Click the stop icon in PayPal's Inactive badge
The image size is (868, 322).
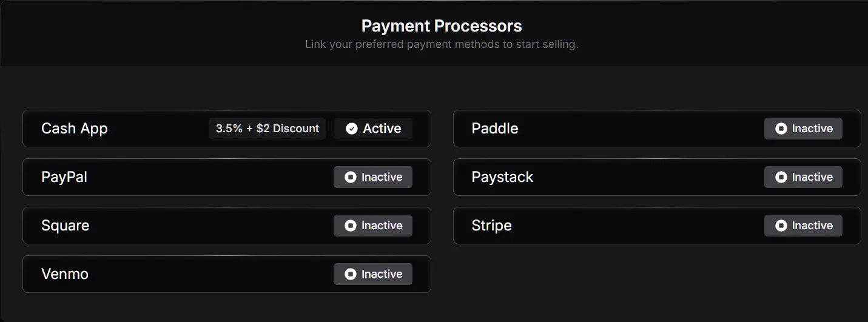pos(350,177)
